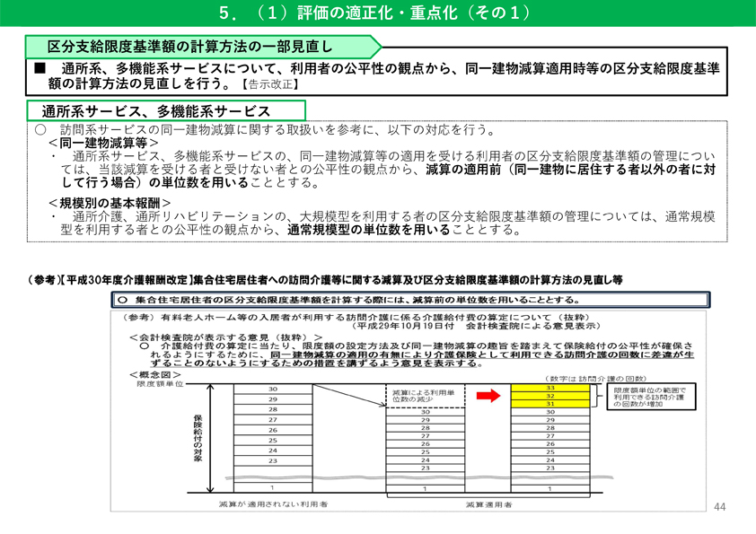756x534 pixels.
Task: Click caption 減算が適用されない利用者
Action: pos(273,503)
